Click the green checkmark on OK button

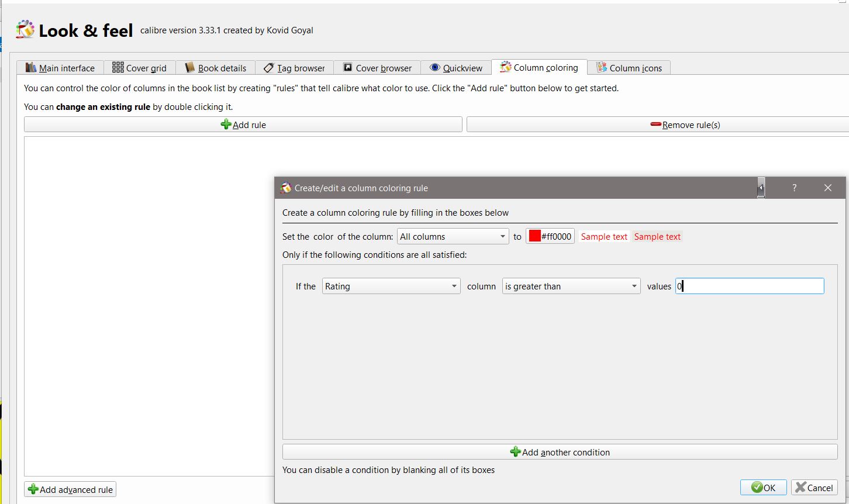[757, 488]
